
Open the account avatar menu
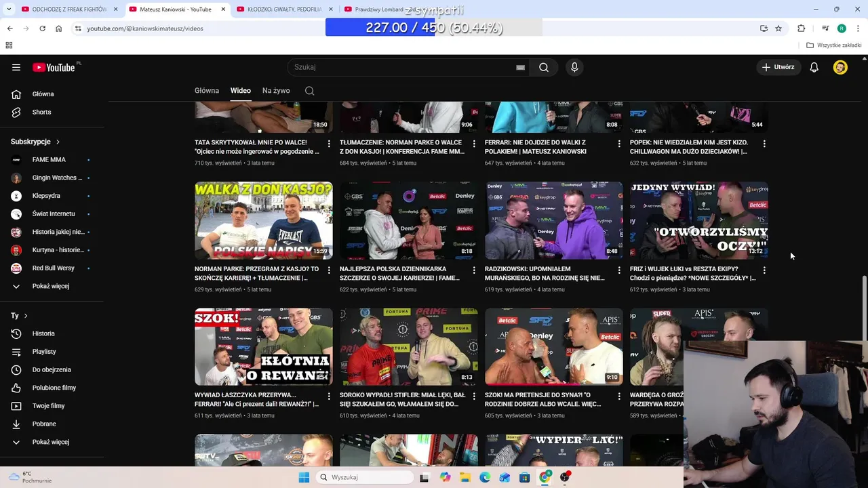click(840, 67)
